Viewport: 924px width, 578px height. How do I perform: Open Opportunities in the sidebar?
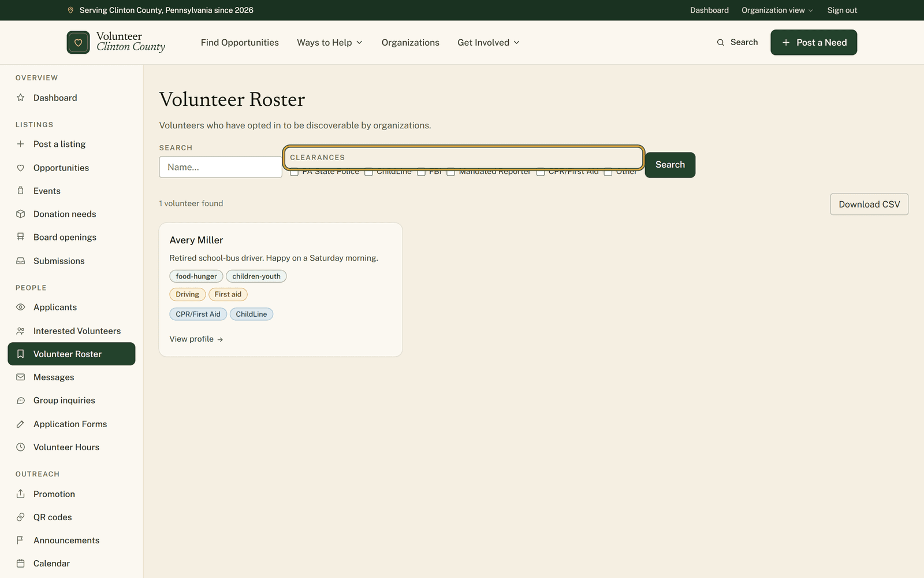[x=72, y=168]
